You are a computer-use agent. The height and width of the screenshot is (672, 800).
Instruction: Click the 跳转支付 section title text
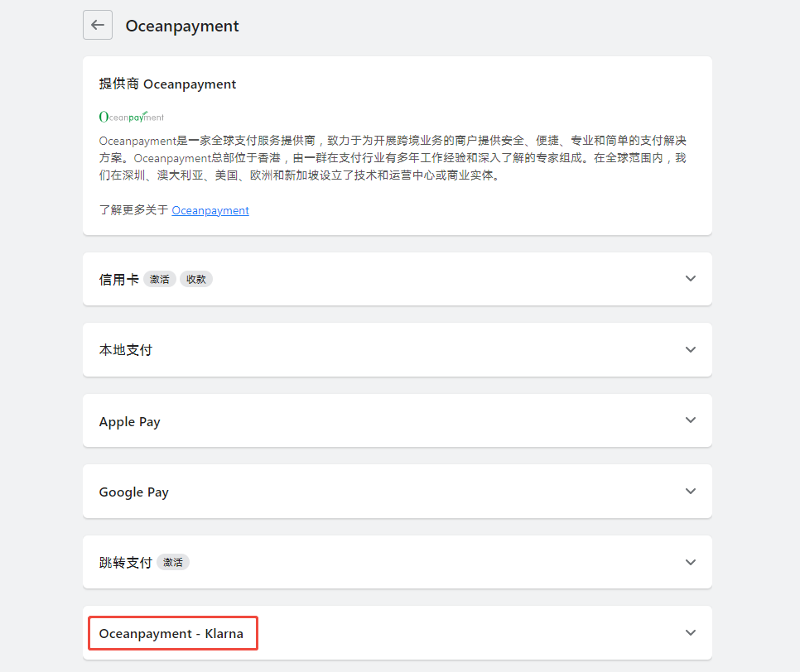pyautogui.click(x=125, y=563)
